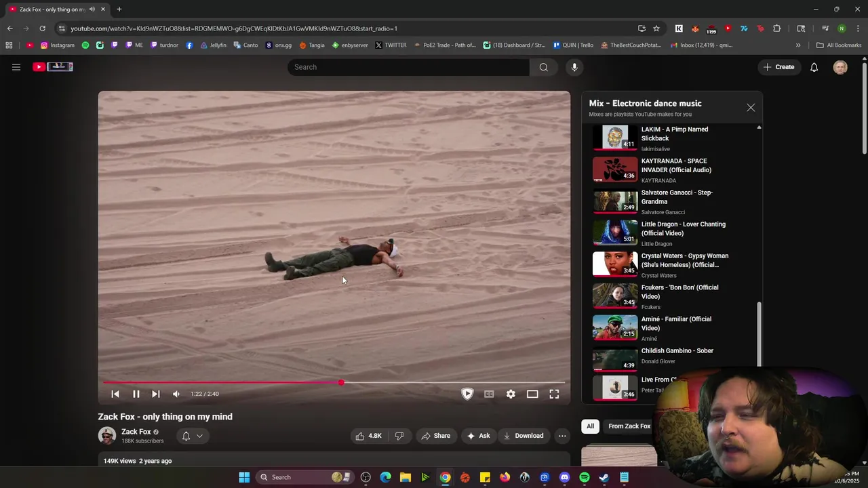Start voice search with the microphone icon

click(574, 67)
